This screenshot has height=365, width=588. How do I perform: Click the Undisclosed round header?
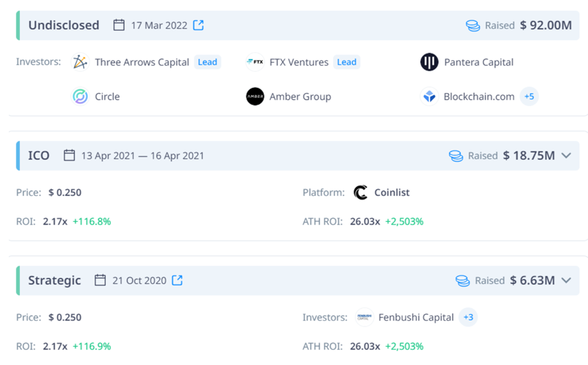tap(63, 25)
